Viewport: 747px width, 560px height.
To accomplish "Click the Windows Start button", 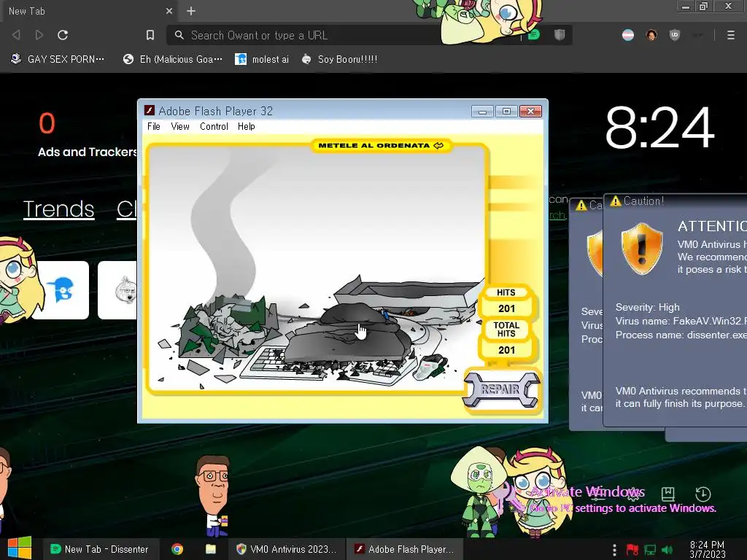I will (x=19, y=548).
